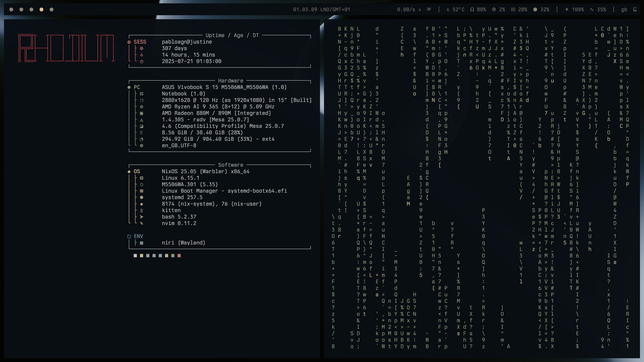Open the menu icon at bar's far right
The image size is (644, 362).
pyautogui.click(x=635, y=9)
